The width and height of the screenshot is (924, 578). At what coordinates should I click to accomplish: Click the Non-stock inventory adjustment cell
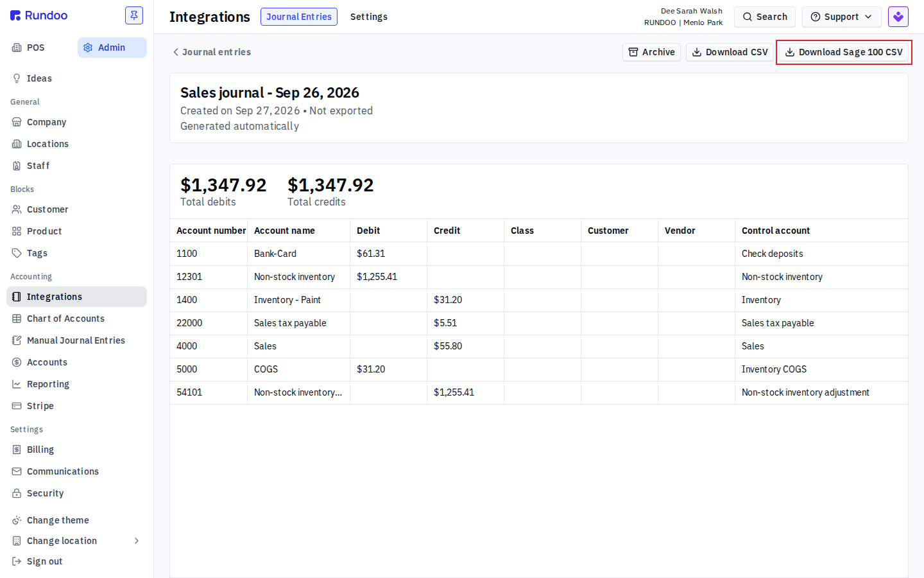[x=821, y=392]
